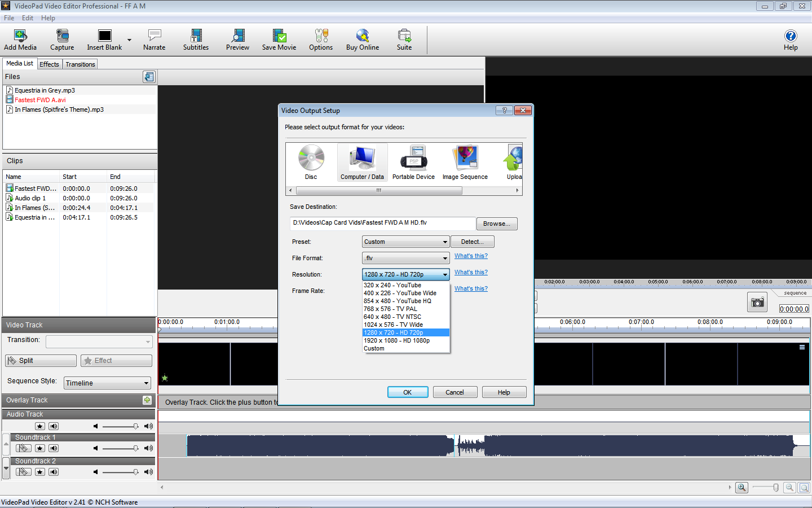Open the Subtitles tool
Image resolution: width=812 pixels, height=508 pixels.
point(196,40)
